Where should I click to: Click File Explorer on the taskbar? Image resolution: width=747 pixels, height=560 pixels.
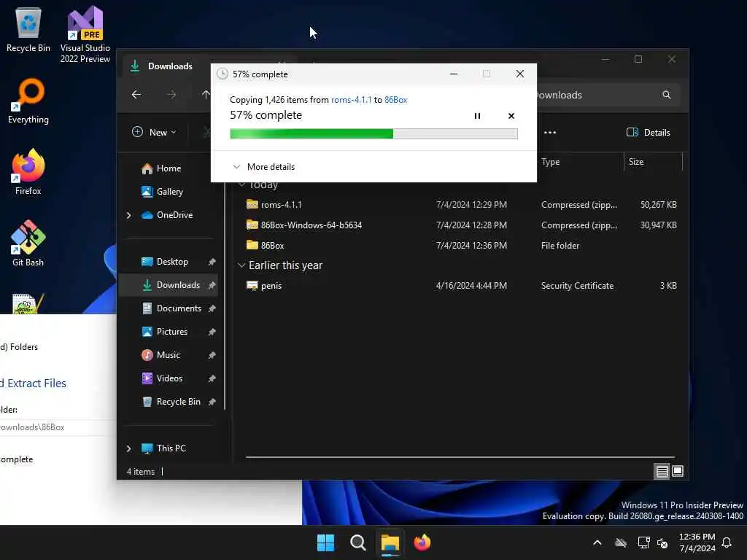click(390, 542)
